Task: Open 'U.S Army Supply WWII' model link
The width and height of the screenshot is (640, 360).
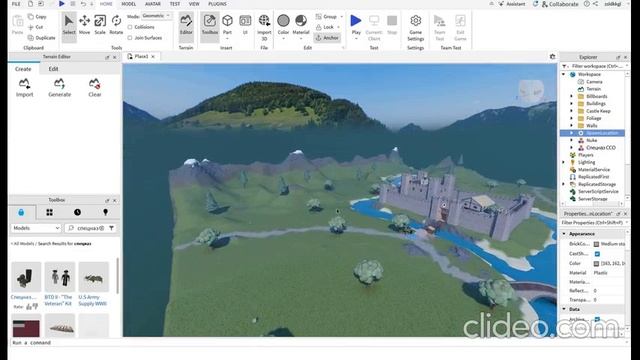Action: 93,300
